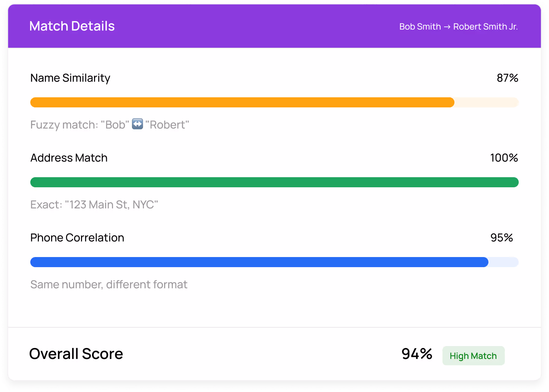Click the left-right arrow emoji icon
549x392 pixels.
(137, 124)
